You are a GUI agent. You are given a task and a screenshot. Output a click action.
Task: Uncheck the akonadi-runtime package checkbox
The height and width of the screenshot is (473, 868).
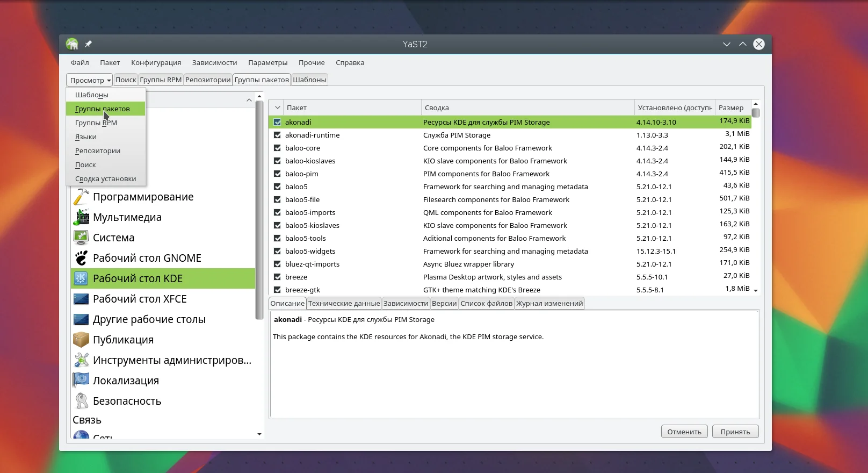point(277,135)
